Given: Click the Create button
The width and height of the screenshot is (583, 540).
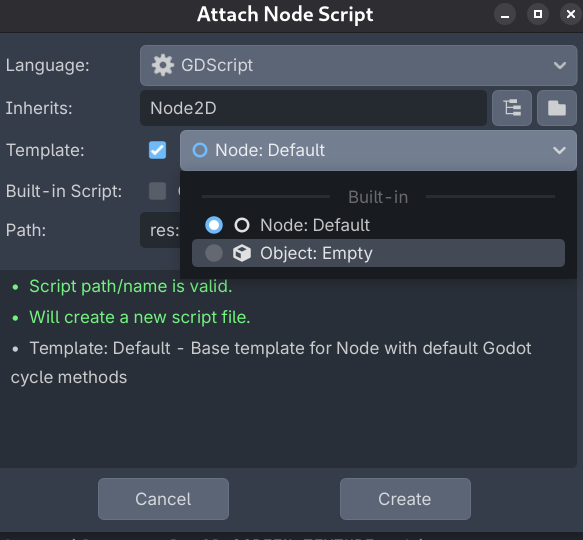Looking at the screenshot, I should pyautogui.click(x=405, y=499).
